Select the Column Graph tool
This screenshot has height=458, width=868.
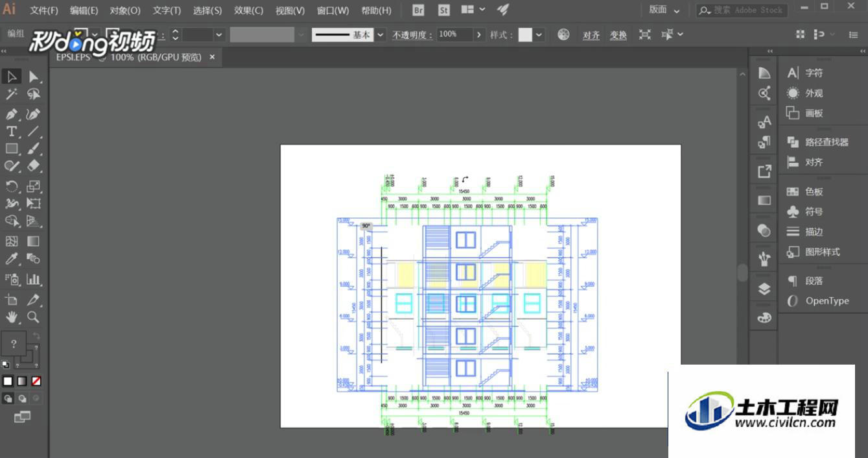[34, 280]
